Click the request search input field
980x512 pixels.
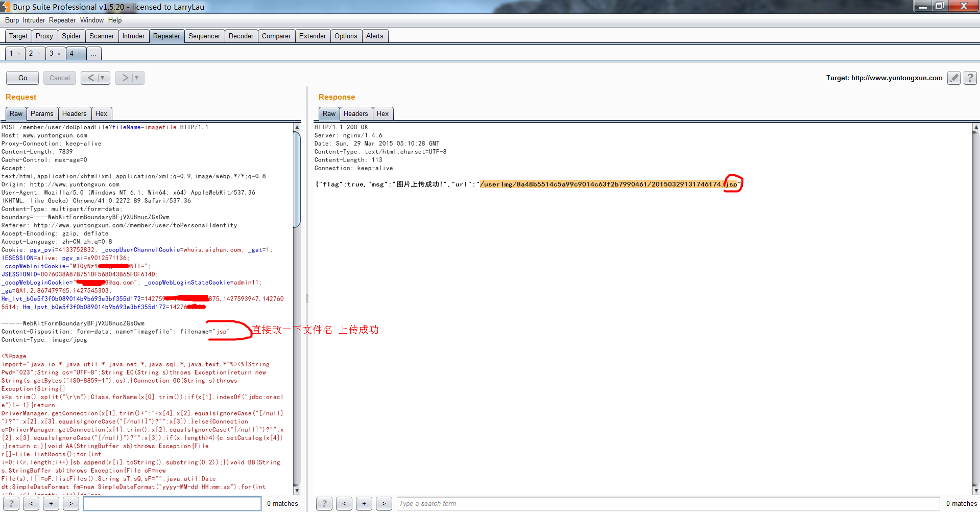pyautogui.click(x=172, y=503)
